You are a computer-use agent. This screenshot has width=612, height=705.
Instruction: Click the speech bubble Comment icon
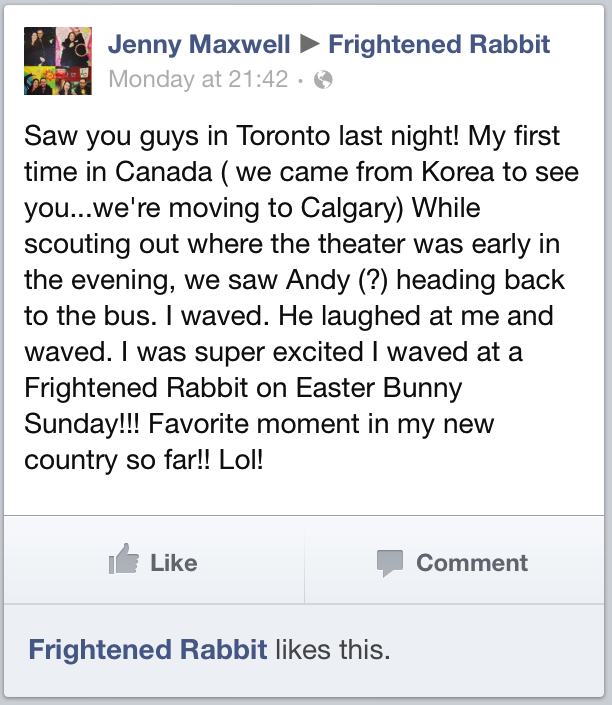(389, 562)
